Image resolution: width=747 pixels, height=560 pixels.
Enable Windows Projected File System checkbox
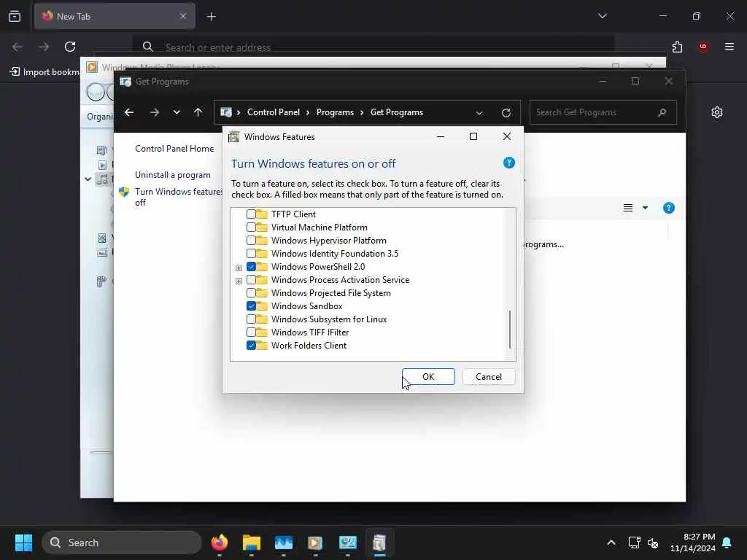pos(251,293)
